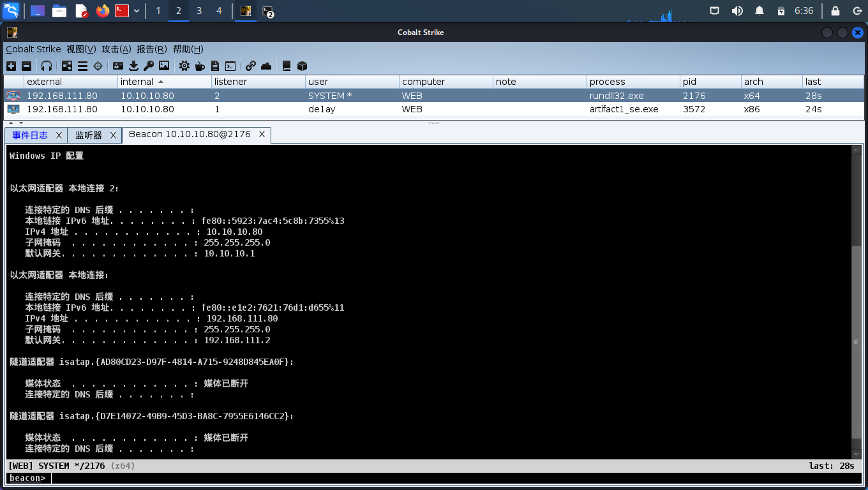
Task: Open the clock showing 6:36
Action: click(x=804, y=11)
